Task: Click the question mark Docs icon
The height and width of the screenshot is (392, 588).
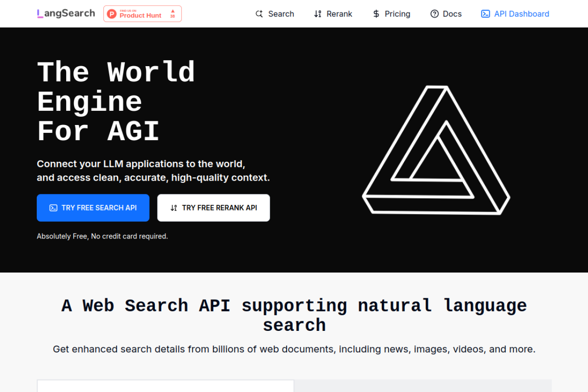Action: pyautogui.click(x=435, y=14)
